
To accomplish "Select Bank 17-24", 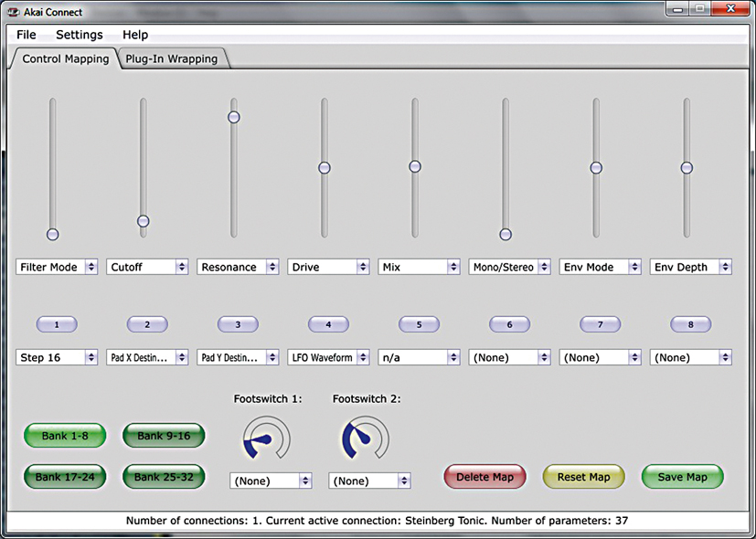I will tap(65, 477).
